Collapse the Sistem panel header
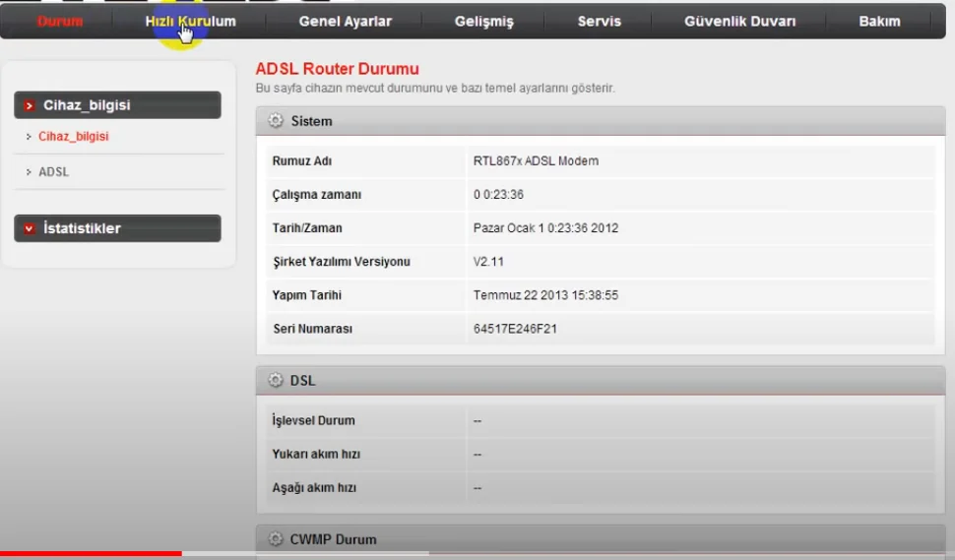This screenshot has height=560, width=955. click(x=601, y=121)
